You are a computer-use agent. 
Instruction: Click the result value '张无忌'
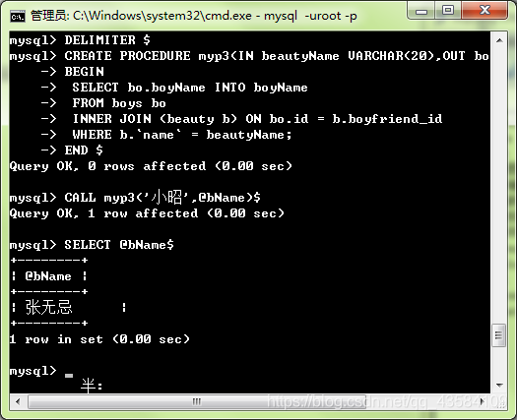(49, 307)
